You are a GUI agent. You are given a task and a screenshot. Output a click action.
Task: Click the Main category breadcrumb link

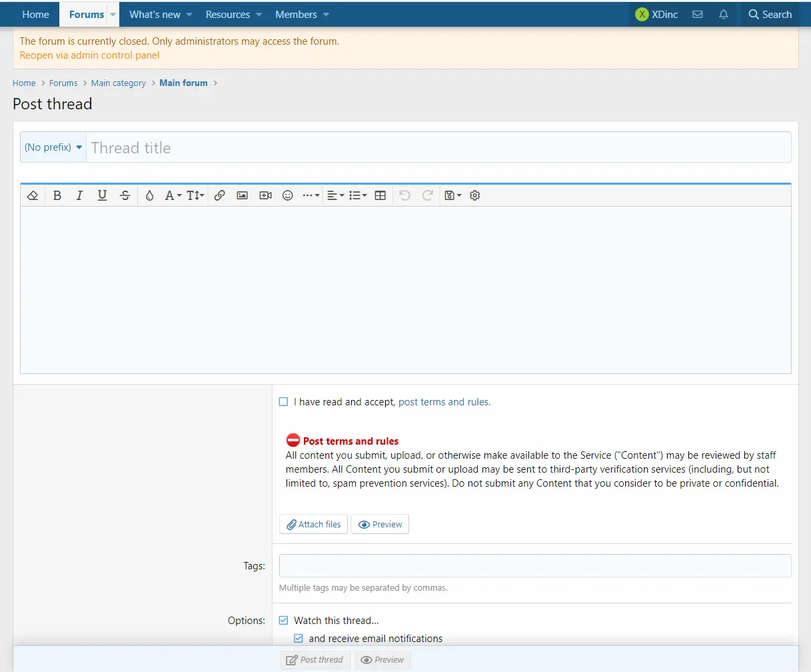point(119,83)
